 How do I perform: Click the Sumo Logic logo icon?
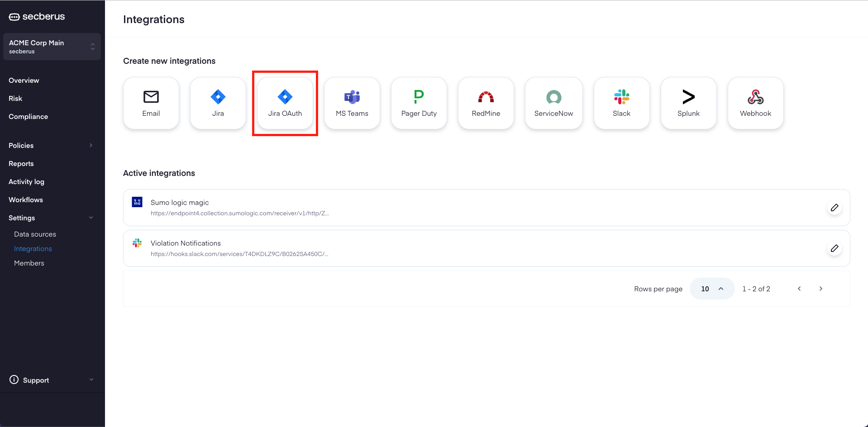[137, 202]
